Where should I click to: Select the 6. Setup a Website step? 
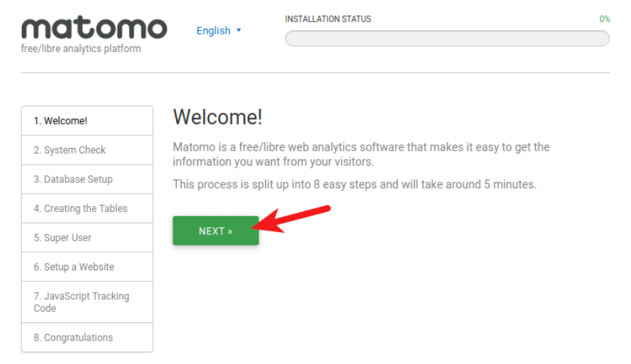pos(87,267)
